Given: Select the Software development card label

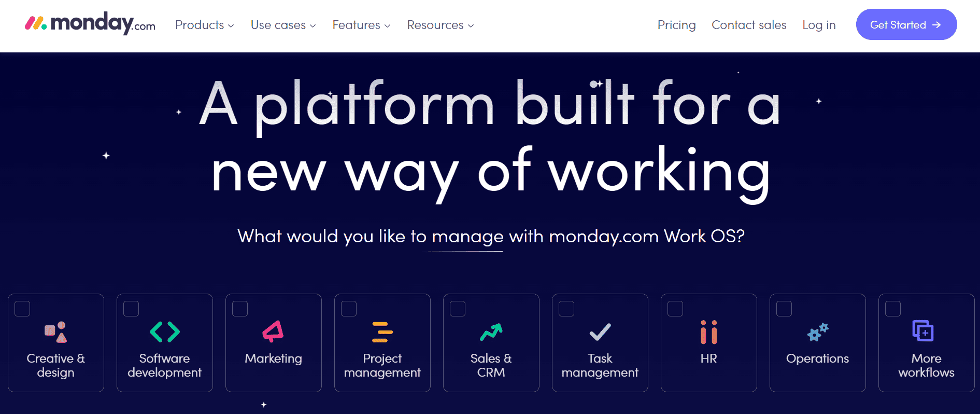Looking at the screenshot, I should coord(165,365).
